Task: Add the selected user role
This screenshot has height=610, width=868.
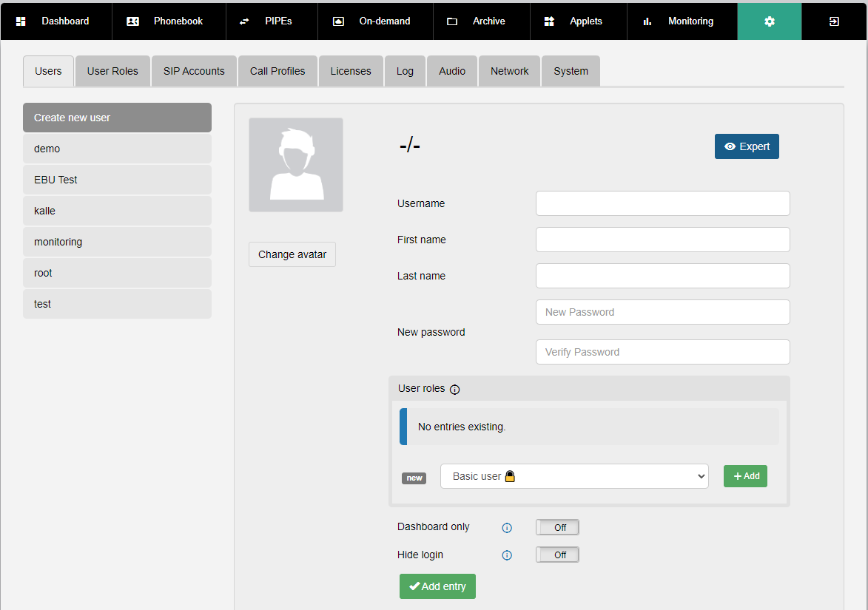Action: [745, 476]
